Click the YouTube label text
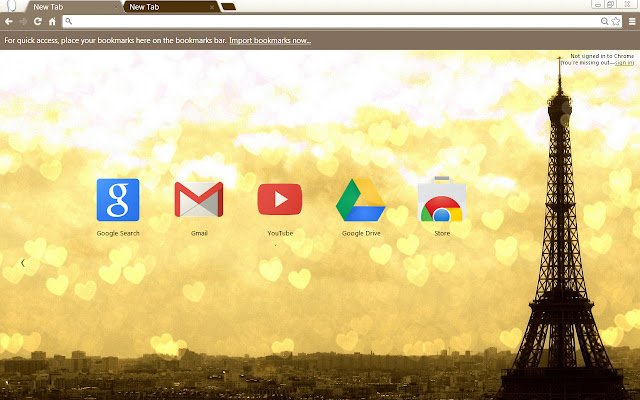 pyautogui.click(x=280, y=233)
